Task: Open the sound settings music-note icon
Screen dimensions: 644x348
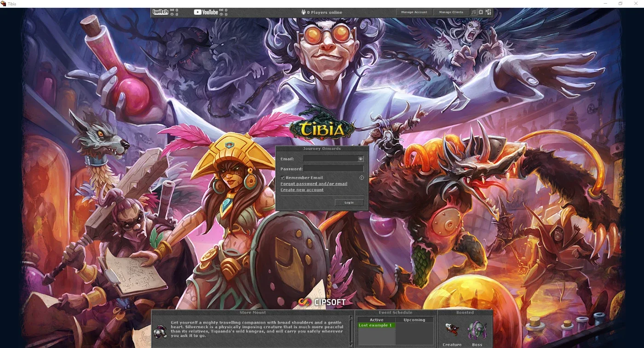Action: pos(474,12)
